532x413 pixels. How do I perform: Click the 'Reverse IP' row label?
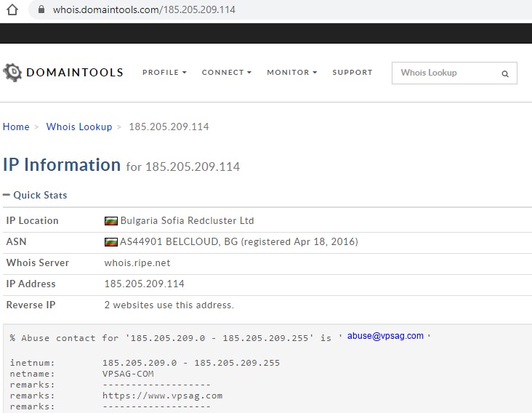pos(31,305)
